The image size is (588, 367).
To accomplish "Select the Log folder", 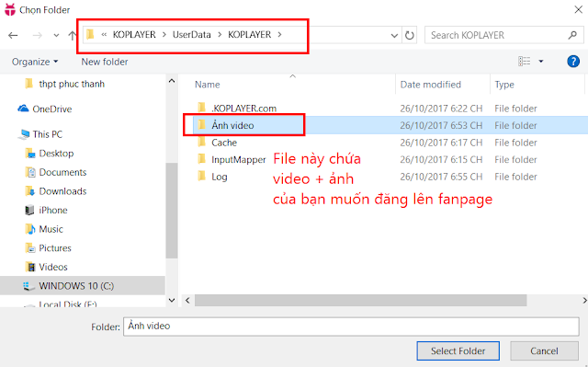I will [x=220, y=177].
